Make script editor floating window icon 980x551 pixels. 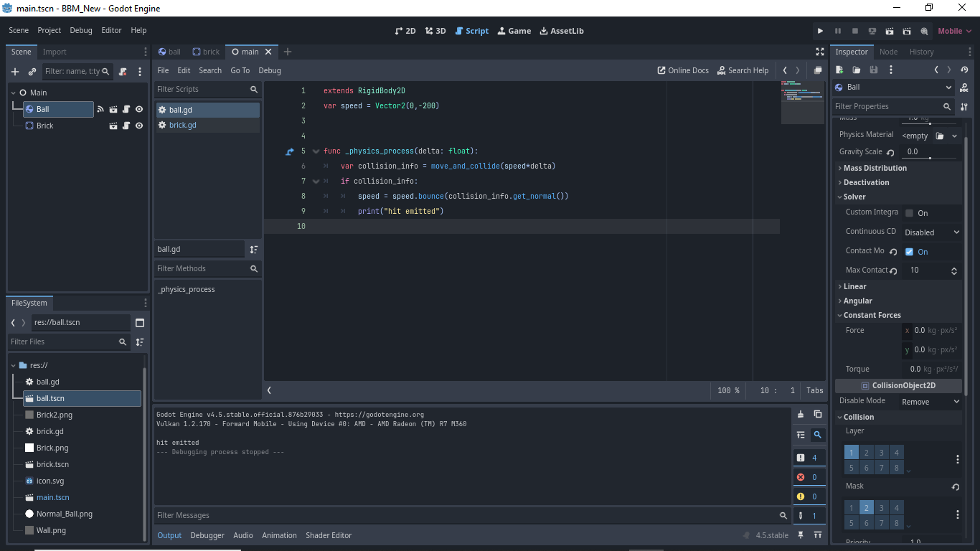tap(818, 70)
